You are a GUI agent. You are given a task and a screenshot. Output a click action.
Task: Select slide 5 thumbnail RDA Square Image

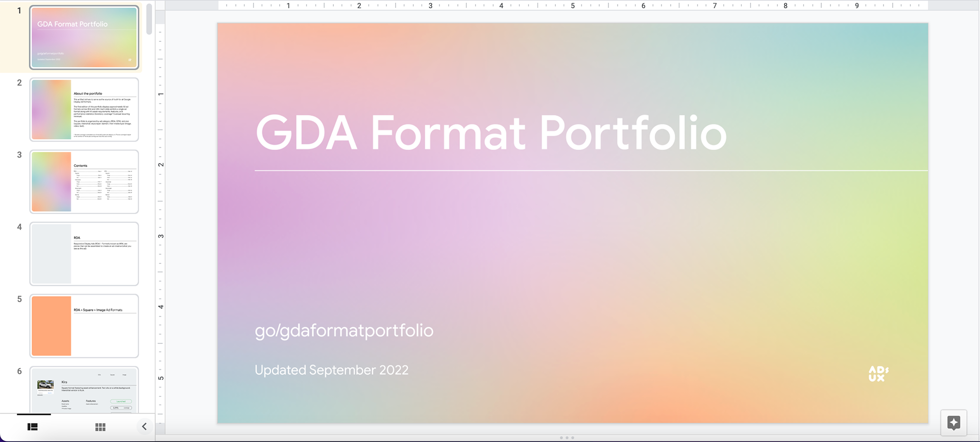tap(84, 326)
